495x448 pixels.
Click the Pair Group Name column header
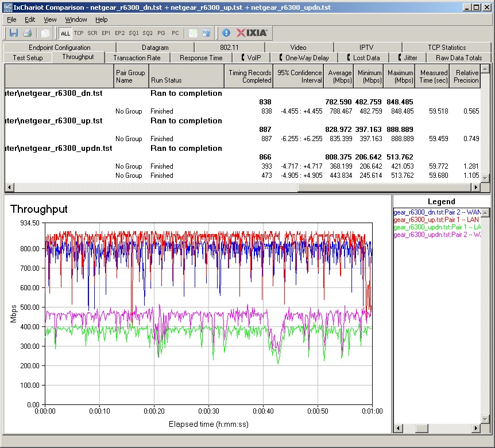(x=131, y=76)
